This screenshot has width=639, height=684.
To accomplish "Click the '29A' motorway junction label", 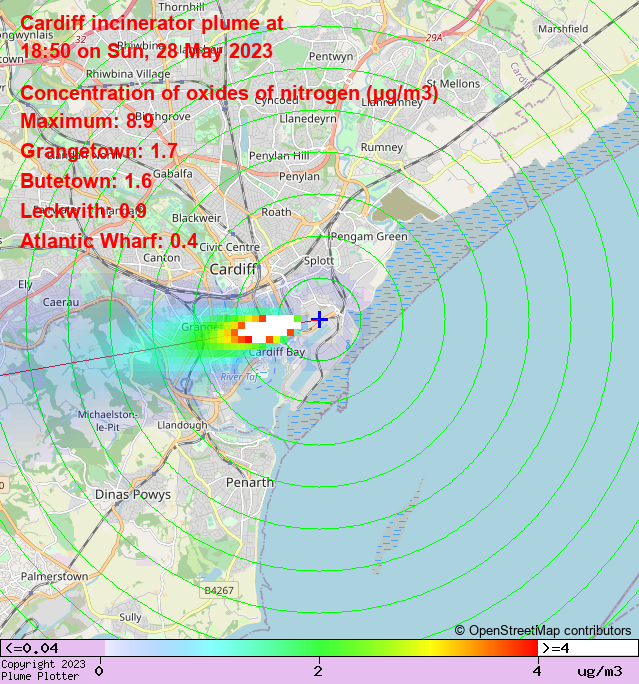I will tap(434, 38).
